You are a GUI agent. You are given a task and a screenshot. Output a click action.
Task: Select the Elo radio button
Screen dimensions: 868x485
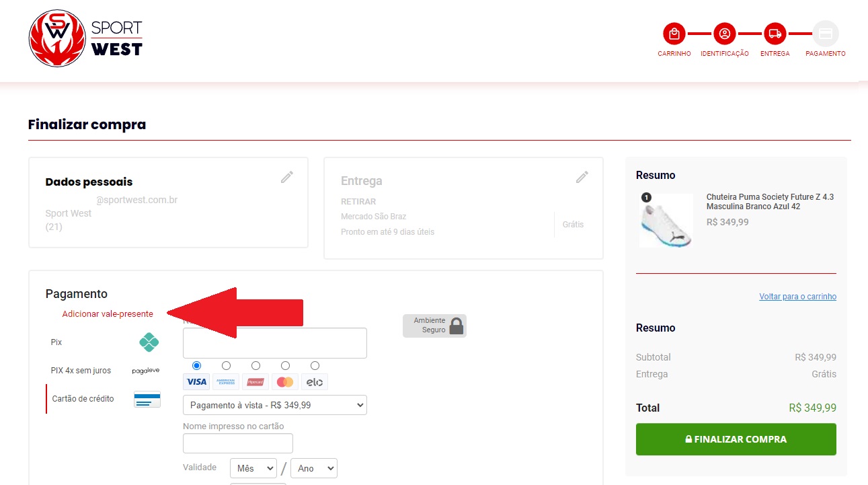[x=315, y=365]
